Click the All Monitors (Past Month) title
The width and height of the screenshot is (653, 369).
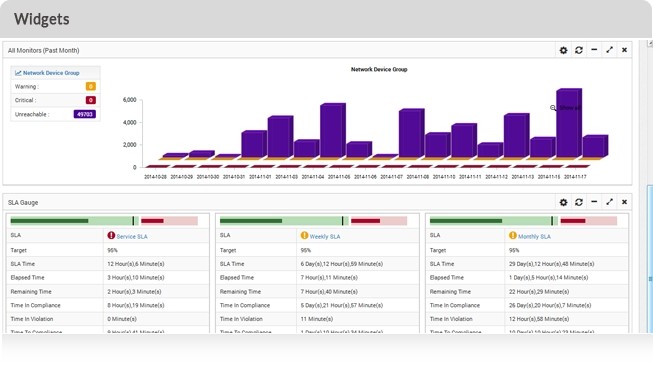43,50
